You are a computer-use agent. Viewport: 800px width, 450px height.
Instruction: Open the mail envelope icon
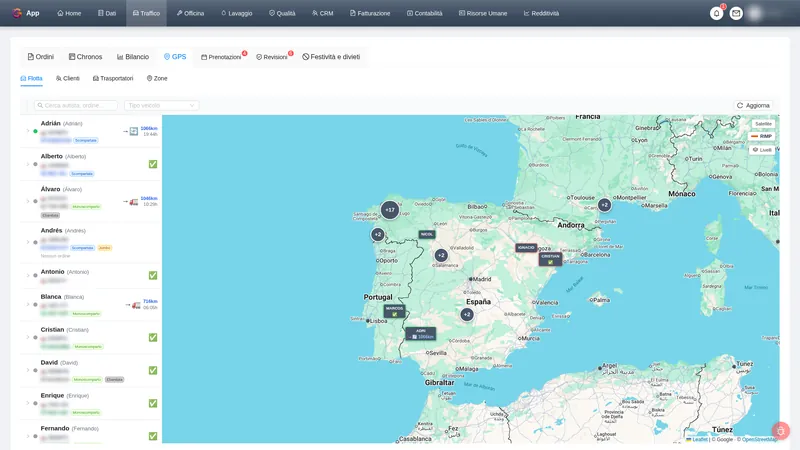736,13
